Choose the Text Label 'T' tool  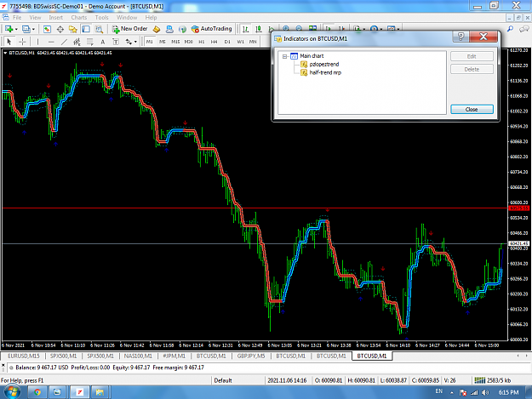coord(116,42)
